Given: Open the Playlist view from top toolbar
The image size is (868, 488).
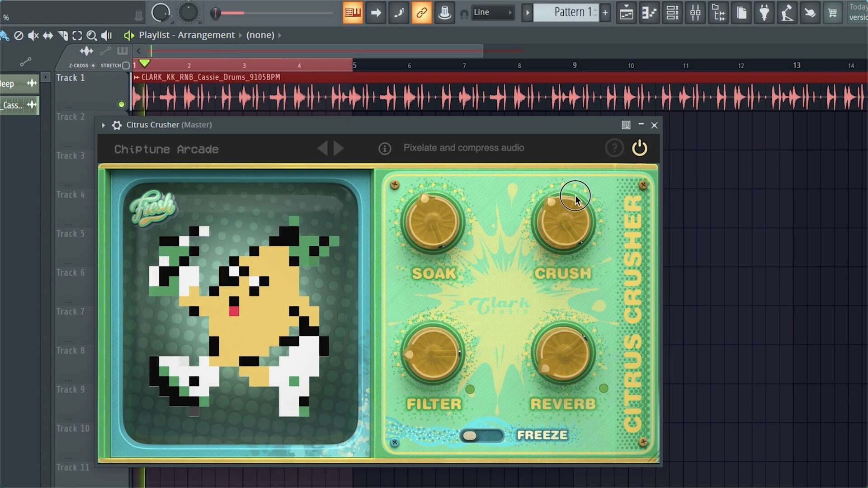Looking at the screenshot, I should click(x=626, y=13).
